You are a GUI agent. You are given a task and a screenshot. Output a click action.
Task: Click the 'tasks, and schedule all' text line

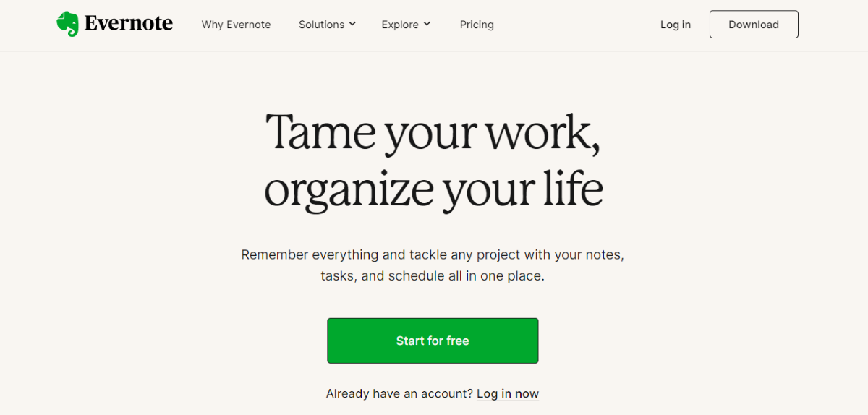tap(433, 276)
